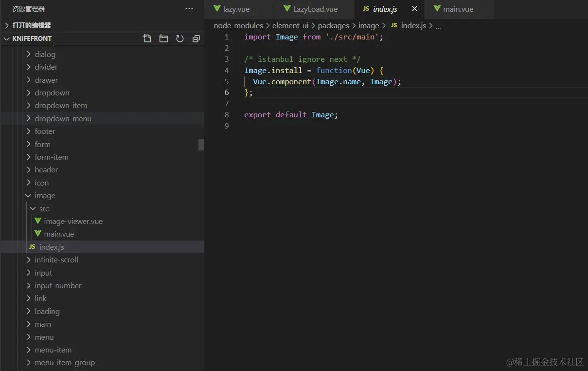Click the './src/main' import string

(x=353, y=37)
